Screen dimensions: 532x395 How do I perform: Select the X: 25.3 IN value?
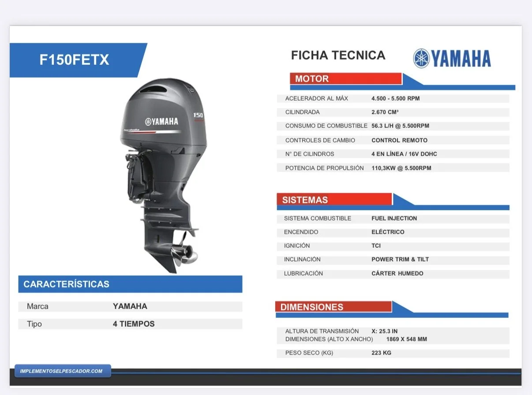click(x=385, y=331)
